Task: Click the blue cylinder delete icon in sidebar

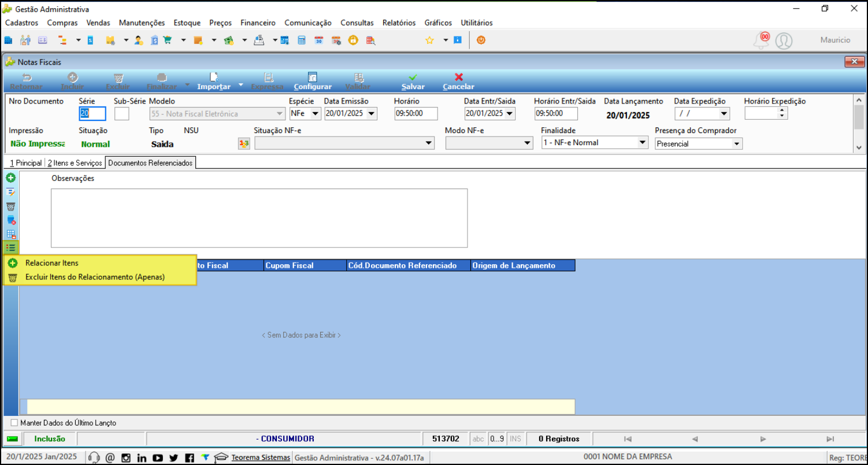Action: click(x=10, y=220)
